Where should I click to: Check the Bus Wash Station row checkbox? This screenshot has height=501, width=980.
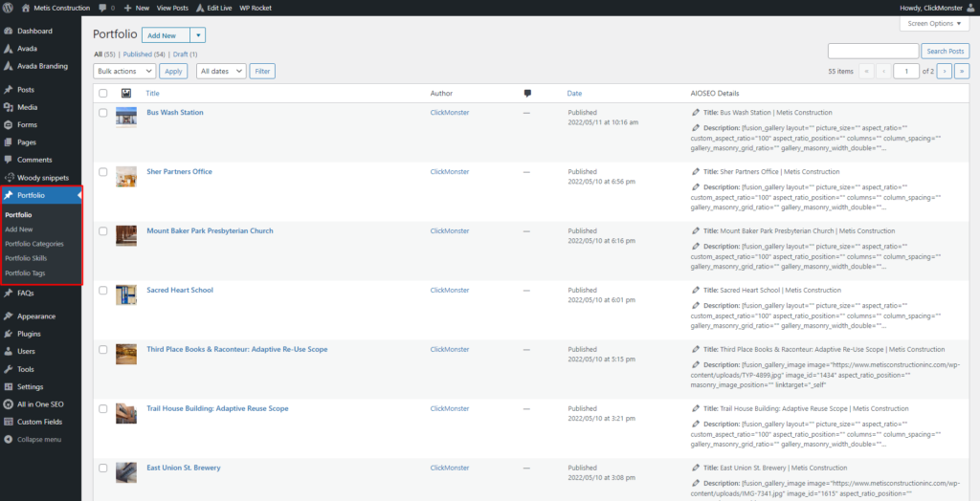click(x=103, y=113)
